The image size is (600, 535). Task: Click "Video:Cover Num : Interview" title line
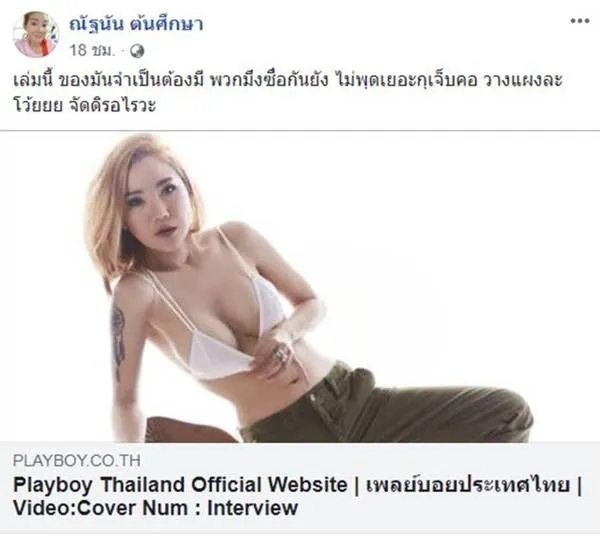tap(155, 508)
